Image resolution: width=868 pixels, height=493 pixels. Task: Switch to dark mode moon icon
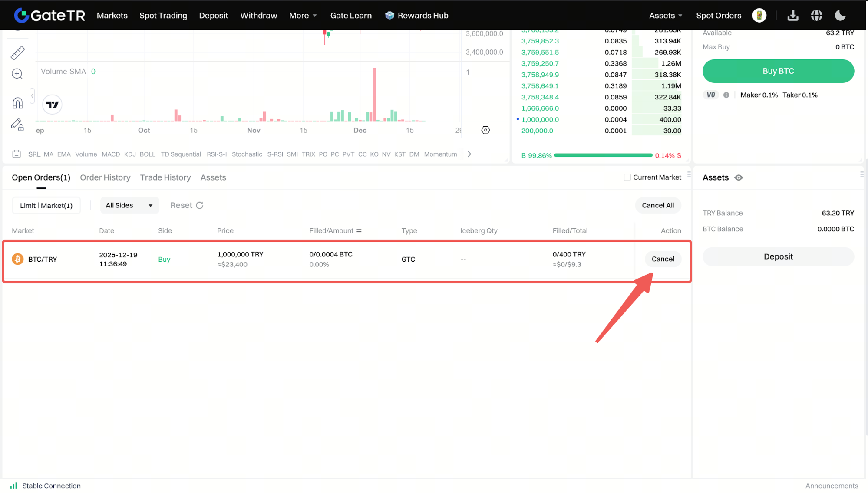coord(840,16)
